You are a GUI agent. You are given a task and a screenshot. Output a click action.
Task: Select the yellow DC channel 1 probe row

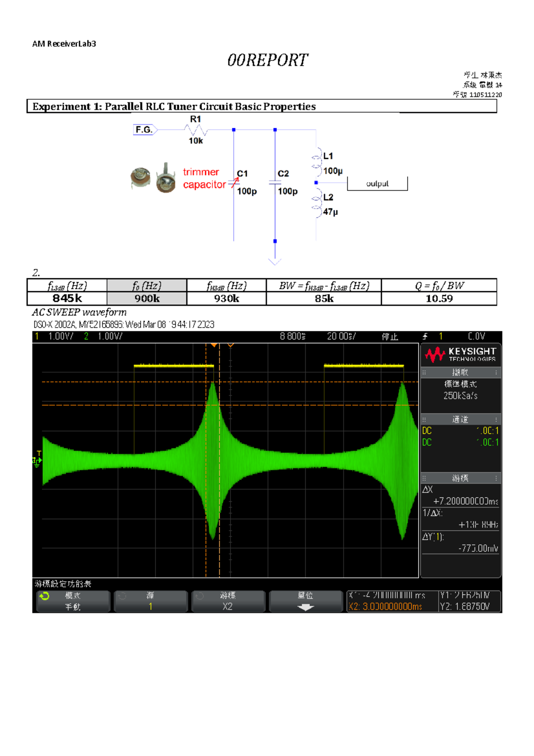(461, 431)
